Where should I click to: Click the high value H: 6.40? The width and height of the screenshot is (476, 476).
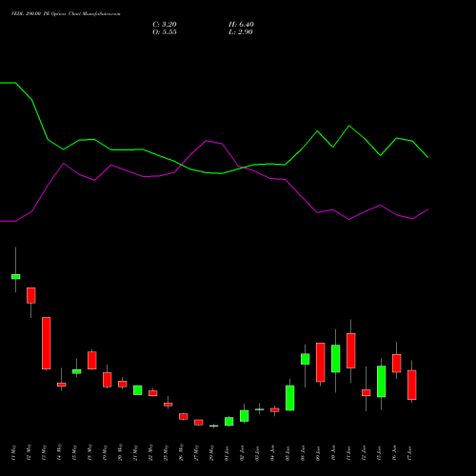tap(241, 25)
